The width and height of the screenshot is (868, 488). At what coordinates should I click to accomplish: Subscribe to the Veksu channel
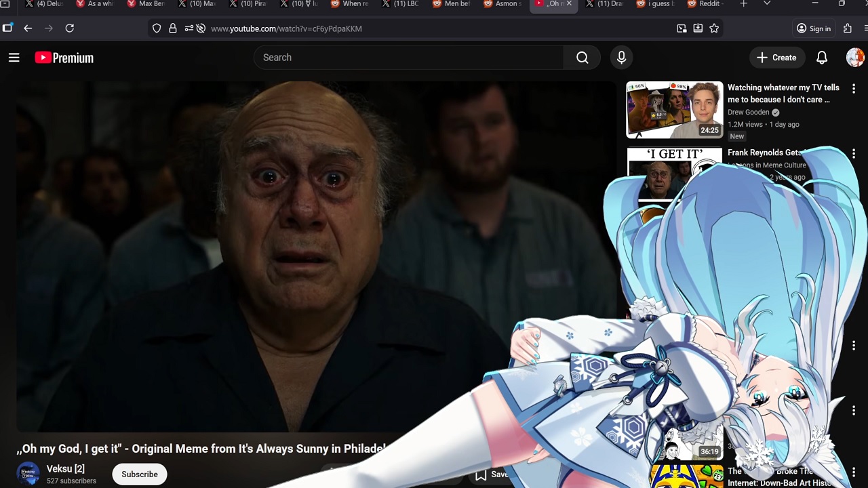pyautogui.click(x=140, y=474)
